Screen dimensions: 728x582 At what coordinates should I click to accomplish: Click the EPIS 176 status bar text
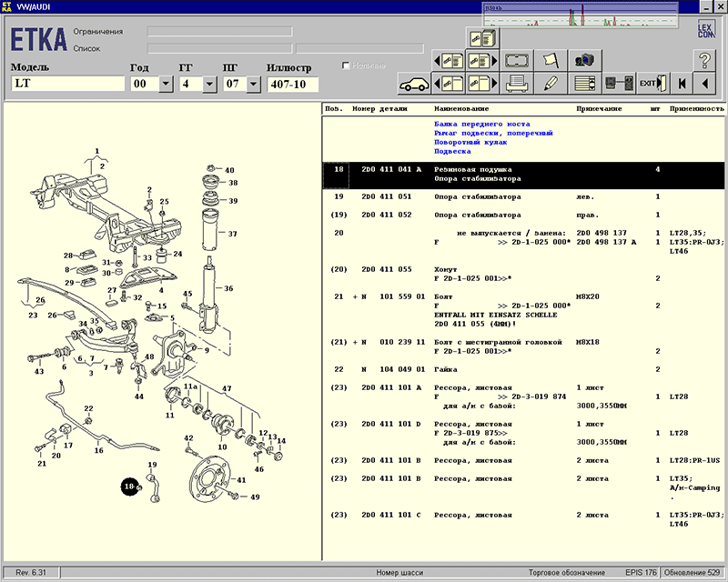(641, 573)
